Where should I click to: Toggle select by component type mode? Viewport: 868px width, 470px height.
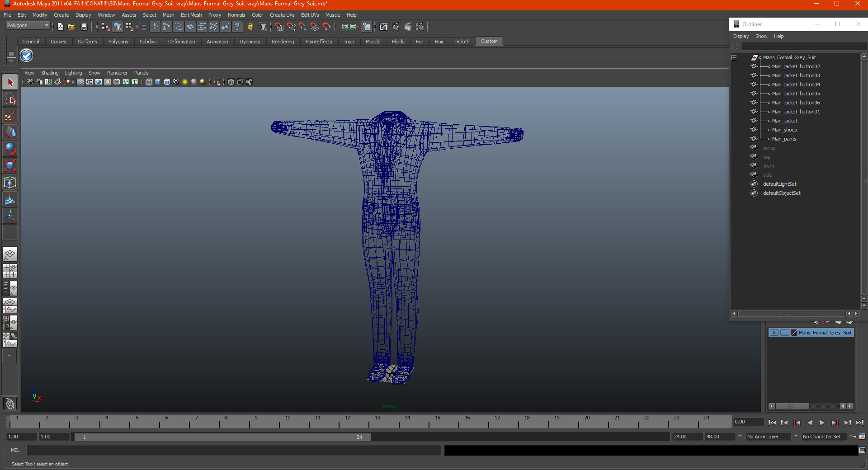click(130, 27)
